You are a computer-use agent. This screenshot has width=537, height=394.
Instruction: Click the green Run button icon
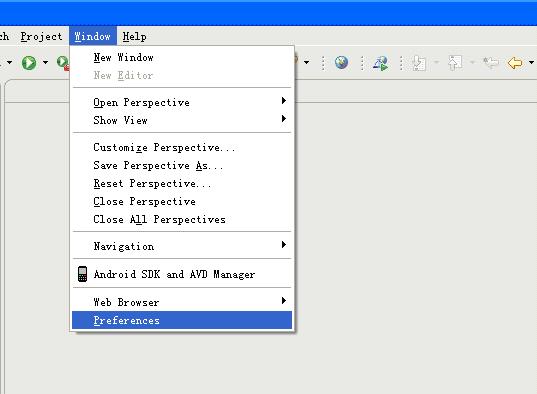click(29, 63)
